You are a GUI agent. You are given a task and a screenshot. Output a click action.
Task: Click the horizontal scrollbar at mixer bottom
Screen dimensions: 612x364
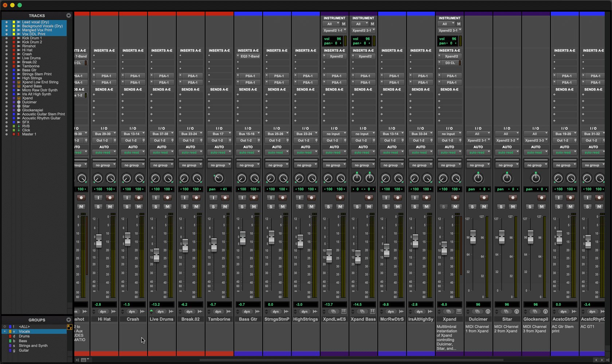[364, 360]
